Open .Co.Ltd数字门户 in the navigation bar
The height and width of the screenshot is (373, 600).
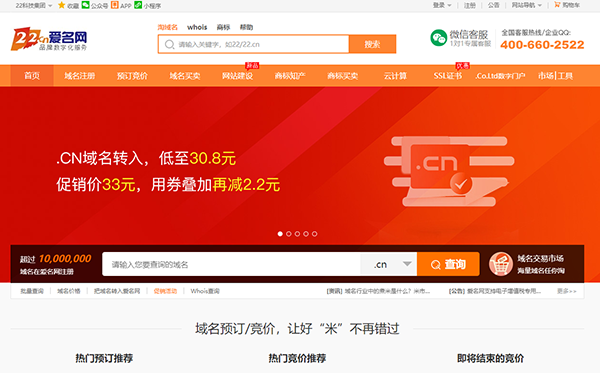pos(500,76)
